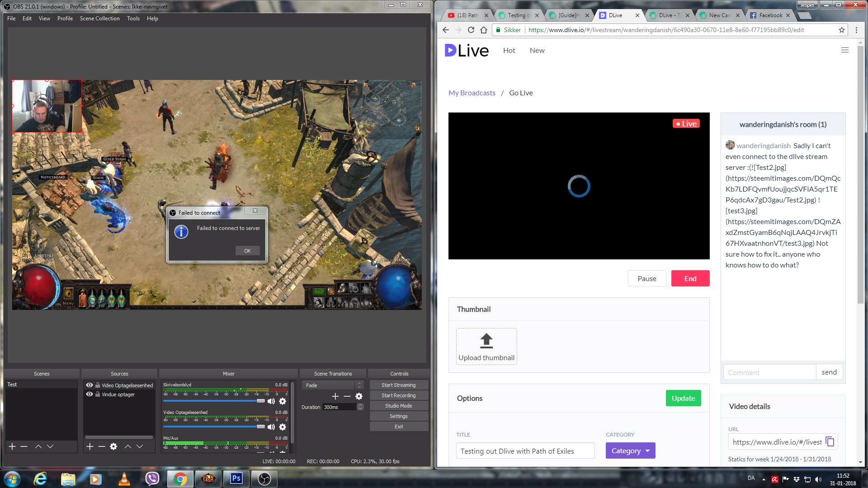Click OK in Failed to connect dialog

(x=247, y=251)
